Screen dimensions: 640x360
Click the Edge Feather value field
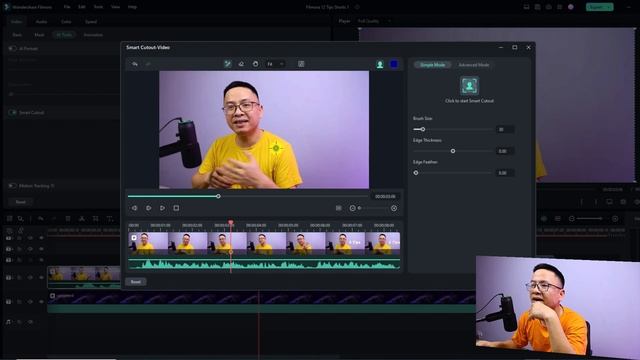[x=505, y=173]
